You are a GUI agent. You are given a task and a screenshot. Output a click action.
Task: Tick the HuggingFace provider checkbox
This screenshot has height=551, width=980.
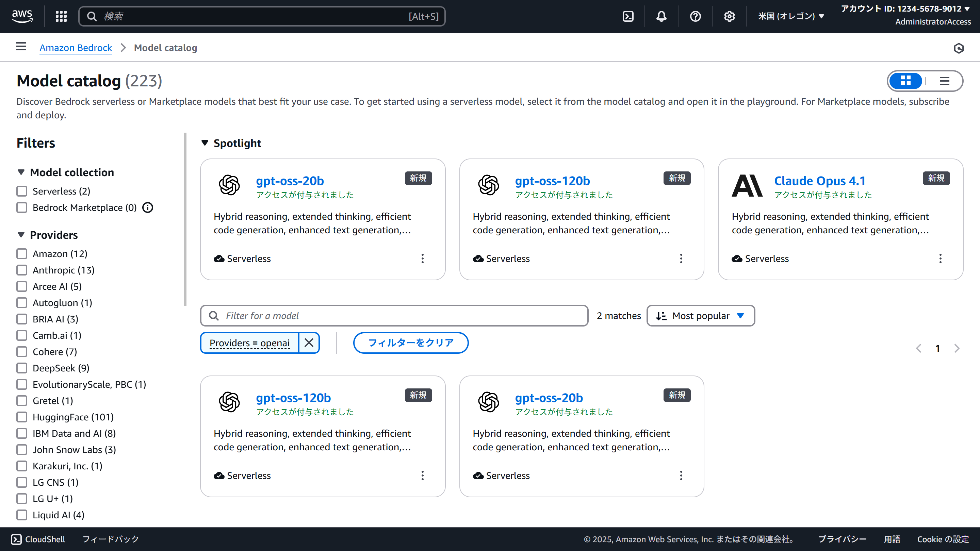tap(22, 417)
